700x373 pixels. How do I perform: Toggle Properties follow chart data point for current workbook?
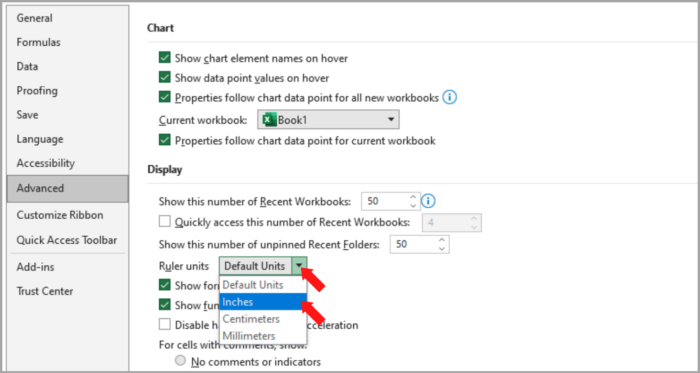point(165,140)
